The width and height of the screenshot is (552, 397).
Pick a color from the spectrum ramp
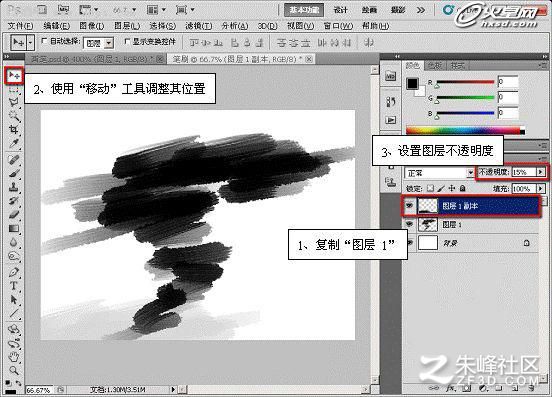(465, 130)
